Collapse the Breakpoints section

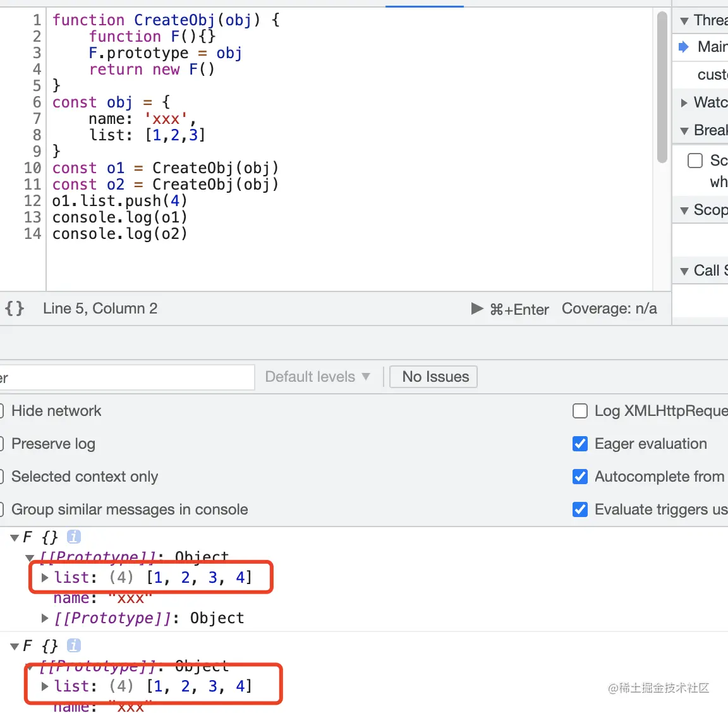click(684, 131)
